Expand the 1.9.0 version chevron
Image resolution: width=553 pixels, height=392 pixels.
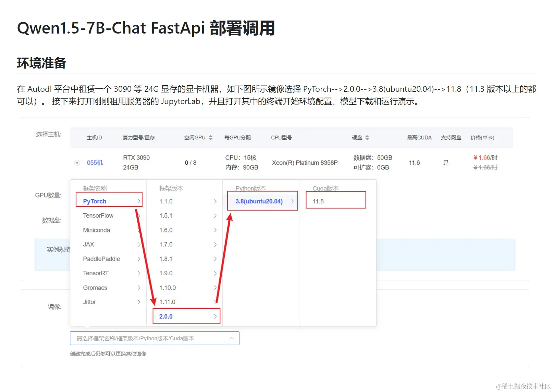pyautogui.click(x=215, y=273)
